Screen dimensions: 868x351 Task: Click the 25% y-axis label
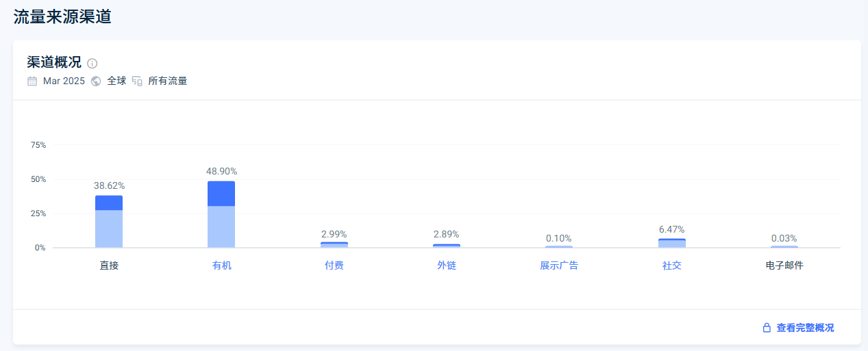point(38,213)
